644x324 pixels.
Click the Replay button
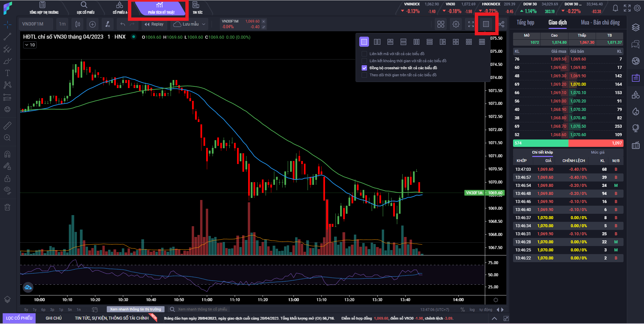154,24
